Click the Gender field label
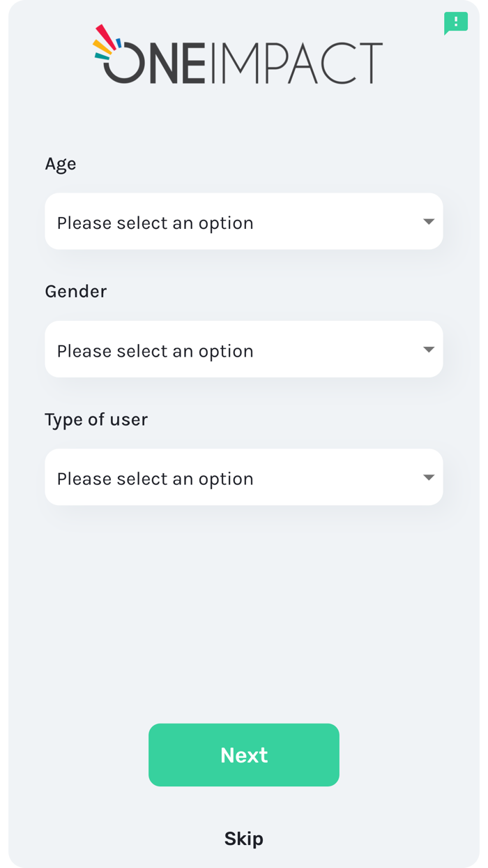This screenshot has height=868, width=488. (x=75, y=292)
